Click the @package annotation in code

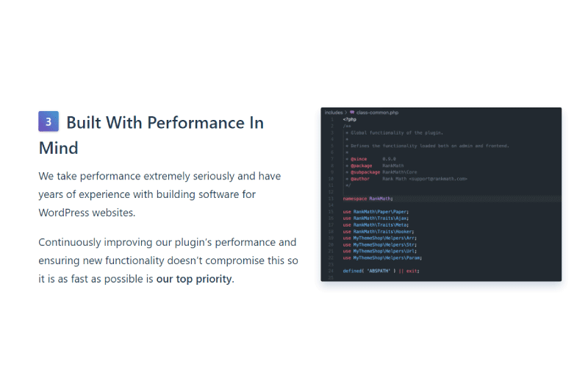point(362,166)
